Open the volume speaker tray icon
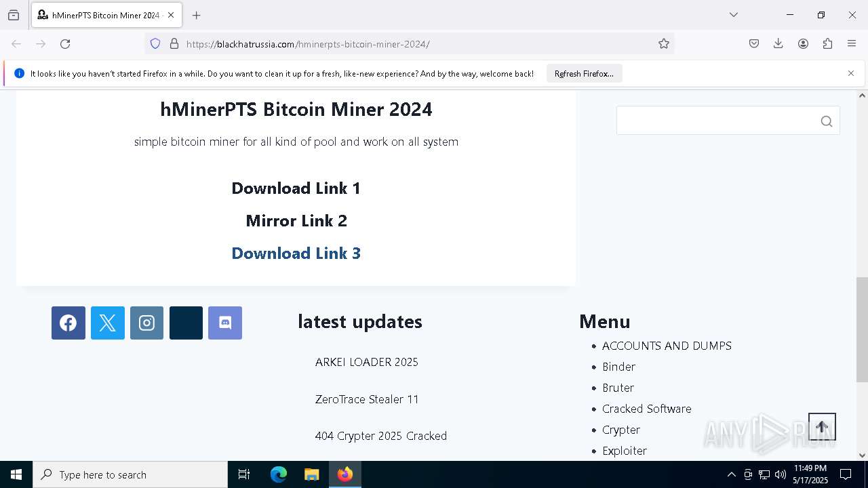 point(781,474)
